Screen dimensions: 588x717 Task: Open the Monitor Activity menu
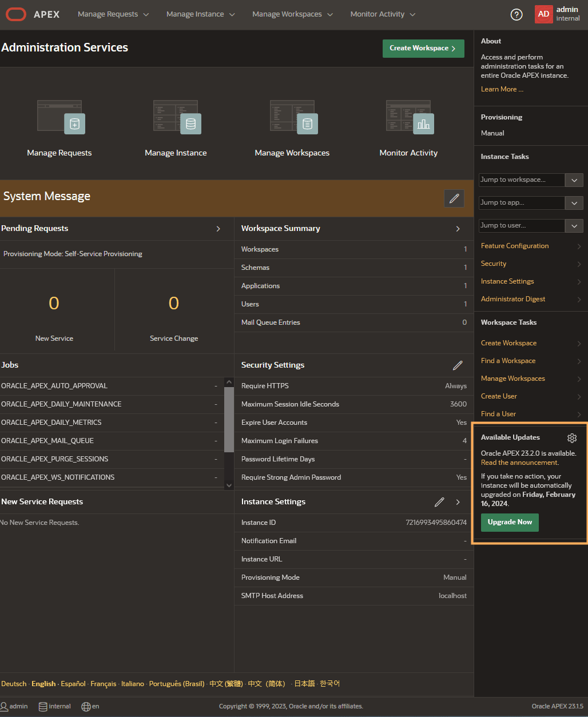point(383,14)
